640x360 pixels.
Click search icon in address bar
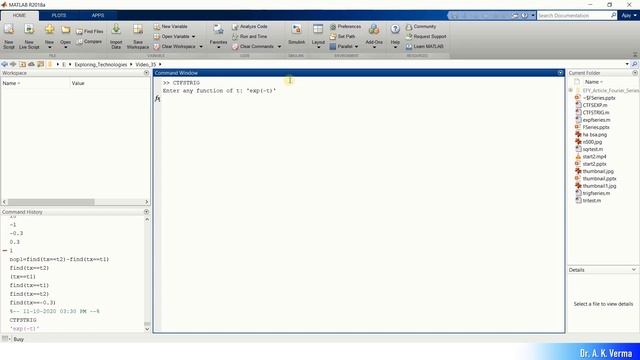click(634, 64)
